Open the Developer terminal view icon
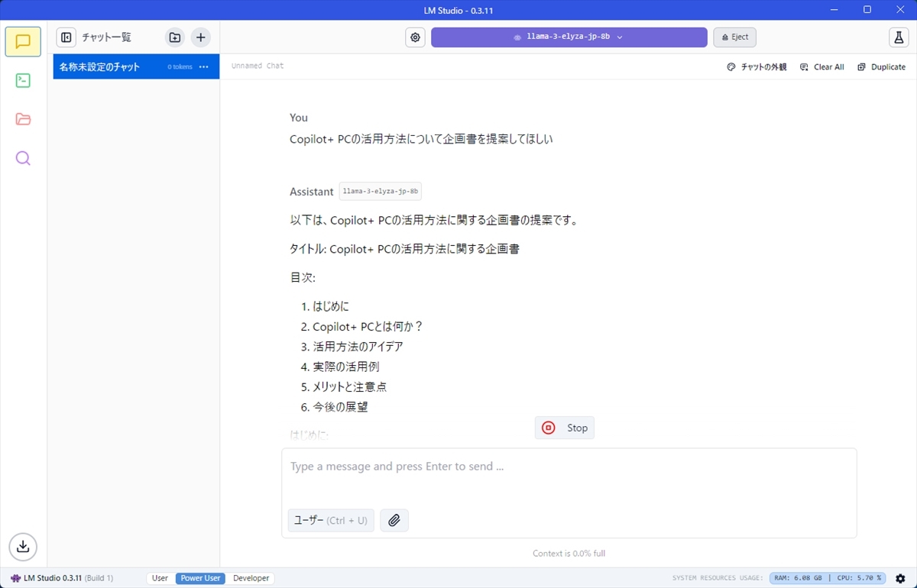917x588 pixels. (23, 80)
